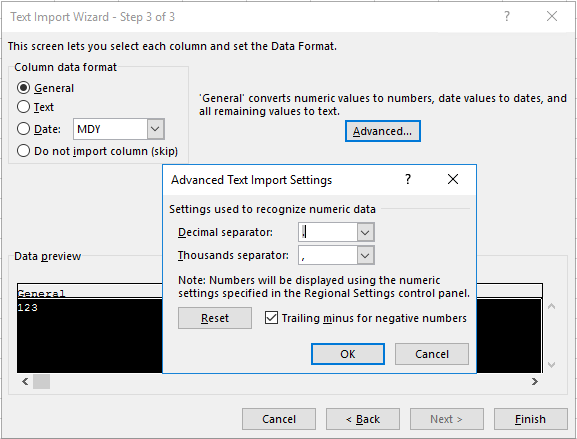This screenshot has width=577, height=439.
Task: Click the data preview down scroll arrow
Action: pos(551,365)
